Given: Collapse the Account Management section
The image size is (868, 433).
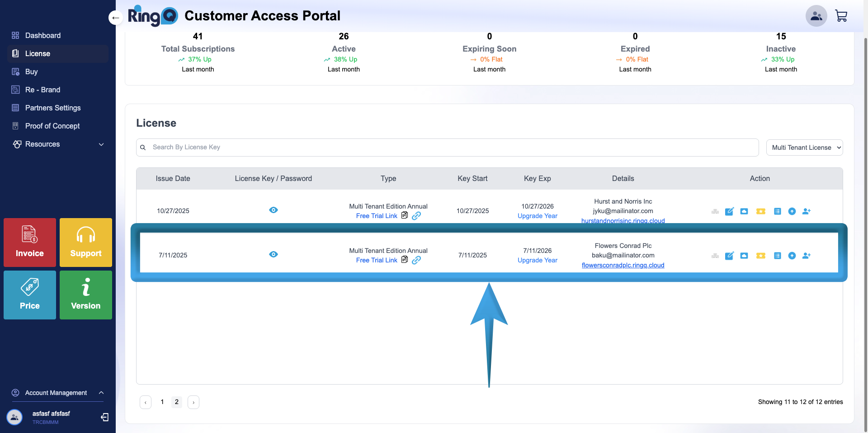Looking at the screenshot, I should [x=101, y=393].
